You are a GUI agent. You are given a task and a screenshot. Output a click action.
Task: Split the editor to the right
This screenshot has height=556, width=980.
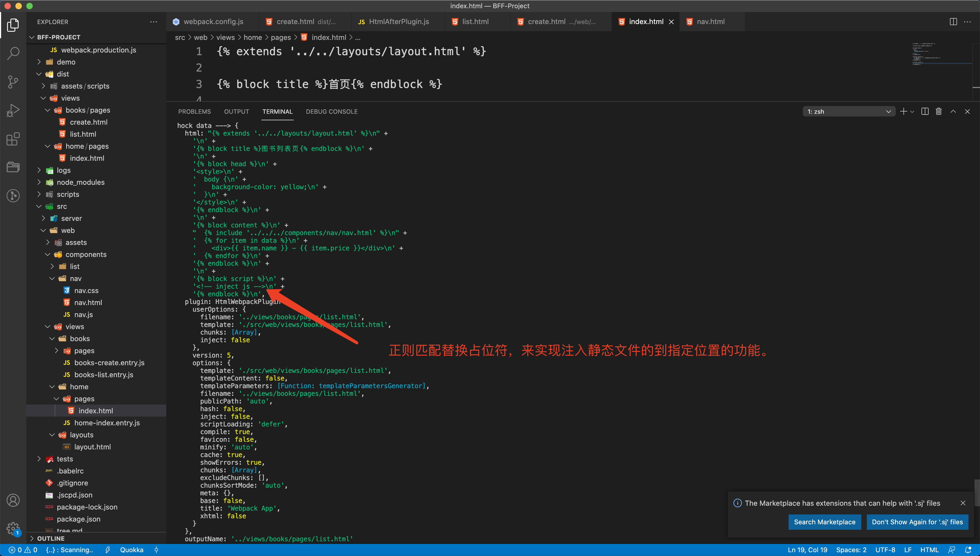pos(953,22)
